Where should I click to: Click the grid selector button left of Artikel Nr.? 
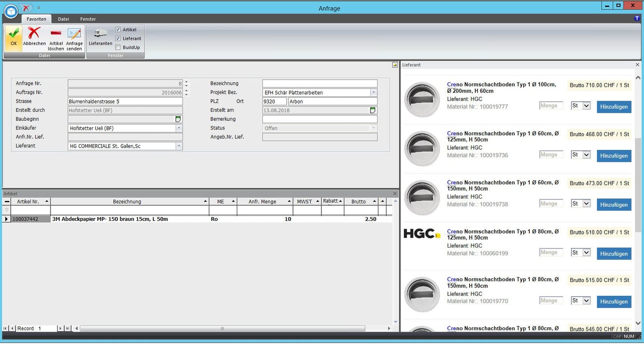[7, 202]
